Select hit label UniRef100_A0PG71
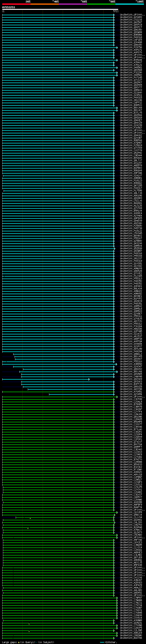Viewport: 146px width, 644px height. click(x=131, y=50)
